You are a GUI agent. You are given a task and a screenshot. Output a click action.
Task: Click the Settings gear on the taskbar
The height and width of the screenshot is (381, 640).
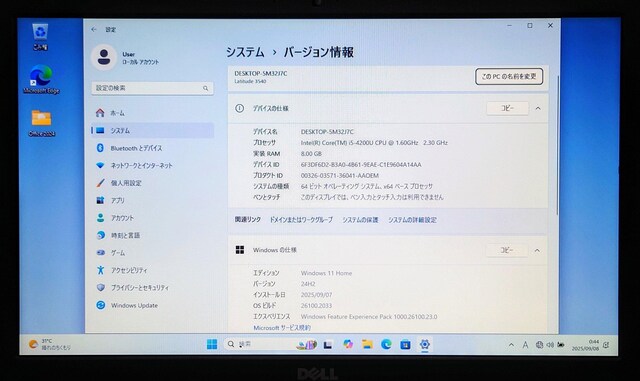424,344
